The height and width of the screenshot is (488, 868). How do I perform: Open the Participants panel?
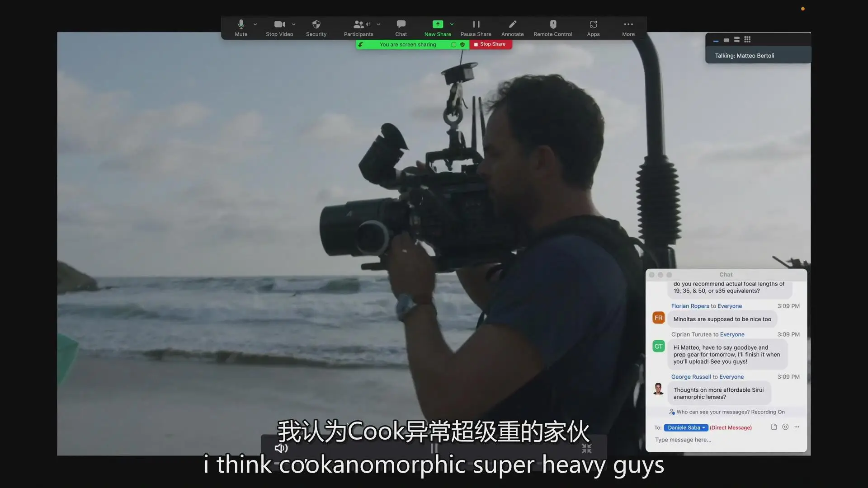pos(359,28)
